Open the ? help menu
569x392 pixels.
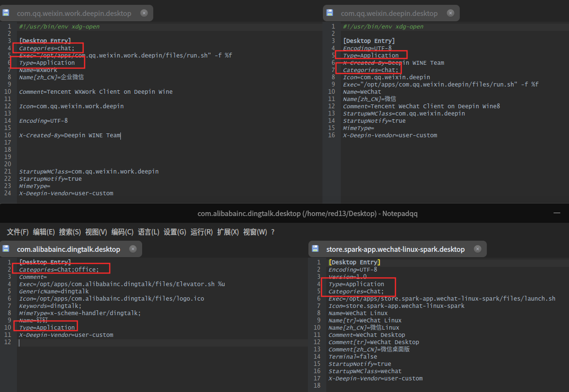pos(273,232)
